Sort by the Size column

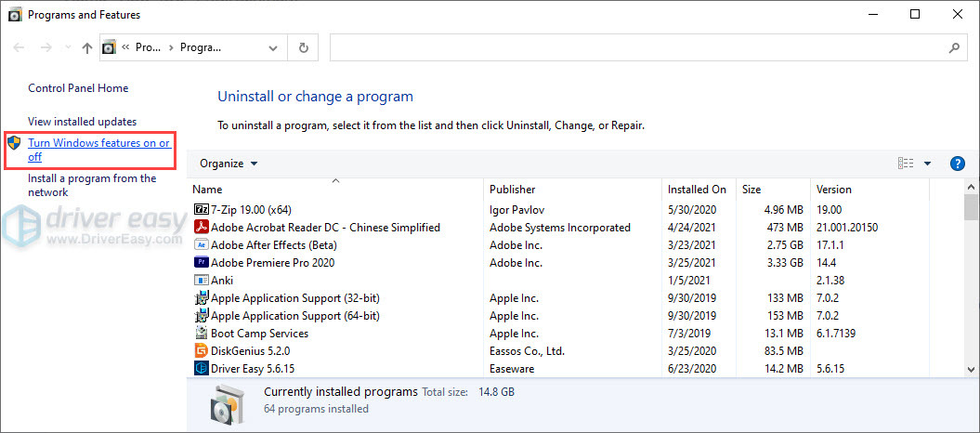(751, 190)
